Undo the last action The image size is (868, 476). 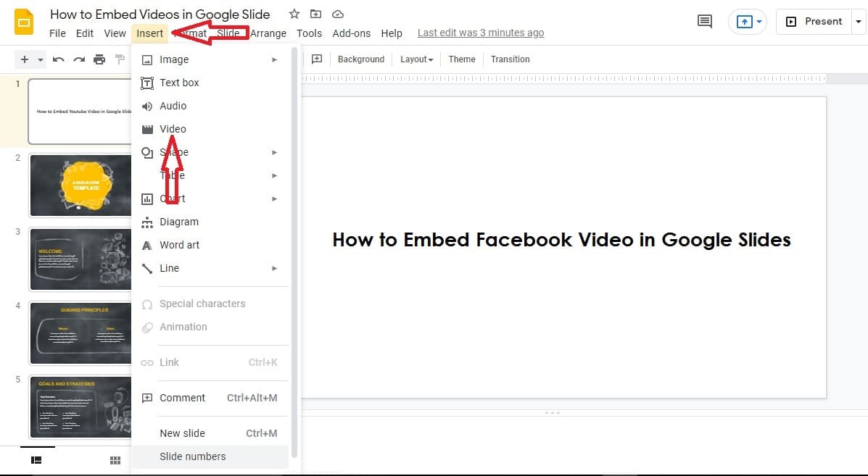(x=58, y=59)
